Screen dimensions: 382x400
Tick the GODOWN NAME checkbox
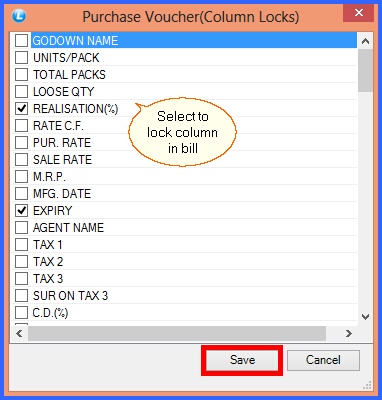[21, 41]
